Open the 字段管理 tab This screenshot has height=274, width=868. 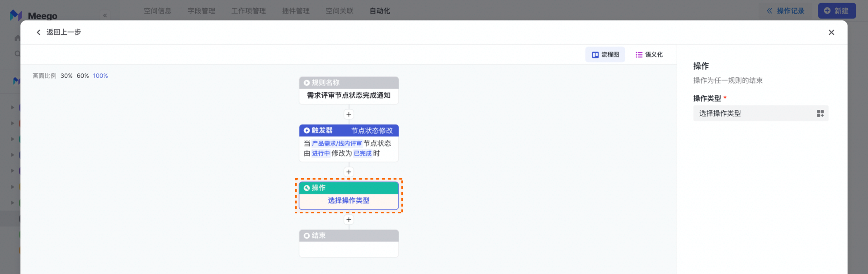201,11
